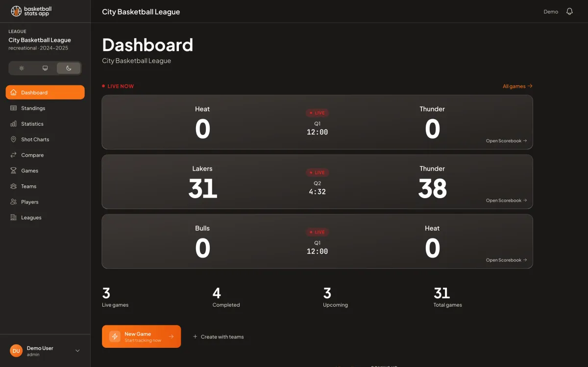Activate dark mode with the moon toggle
This screenshot has width=588, height=367.
69,68
